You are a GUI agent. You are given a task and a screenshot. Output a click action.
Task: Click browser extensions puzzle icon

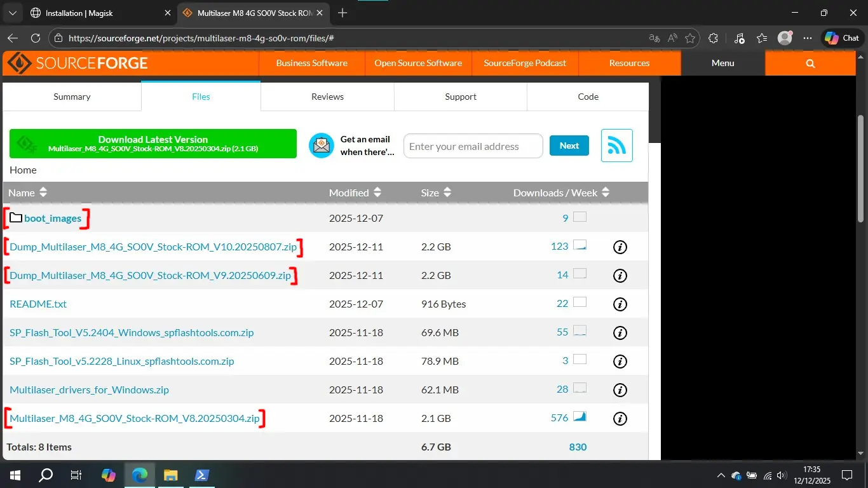pyautogui.click(x=713, y=38)
